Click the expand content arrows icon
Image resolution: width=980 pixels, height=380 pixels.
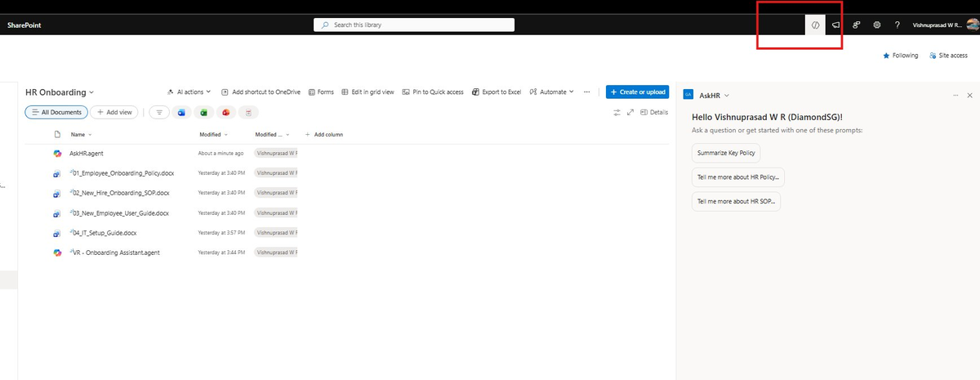(630, 112)
